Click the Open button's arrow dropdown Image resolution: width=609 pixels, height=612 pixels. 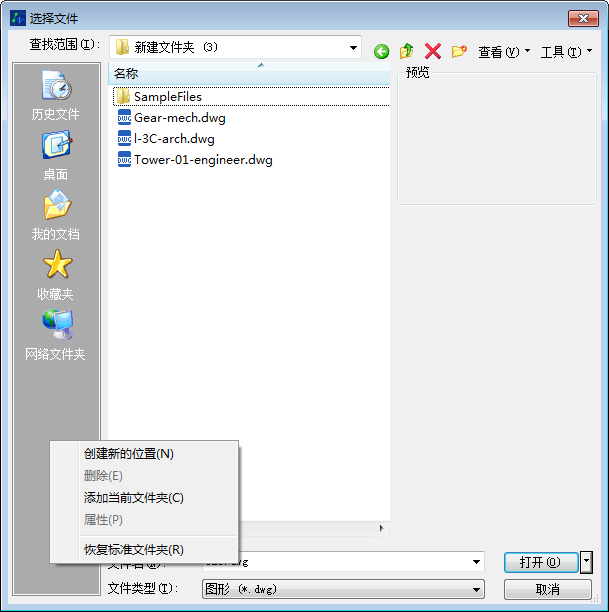pyautogui.click(x=586, y=562)
